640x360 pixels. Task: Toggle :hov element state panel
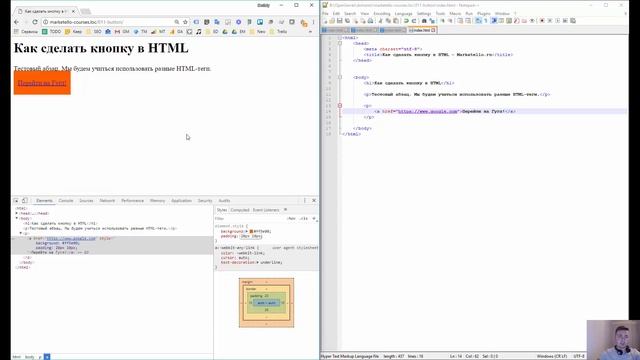[291, 219]
